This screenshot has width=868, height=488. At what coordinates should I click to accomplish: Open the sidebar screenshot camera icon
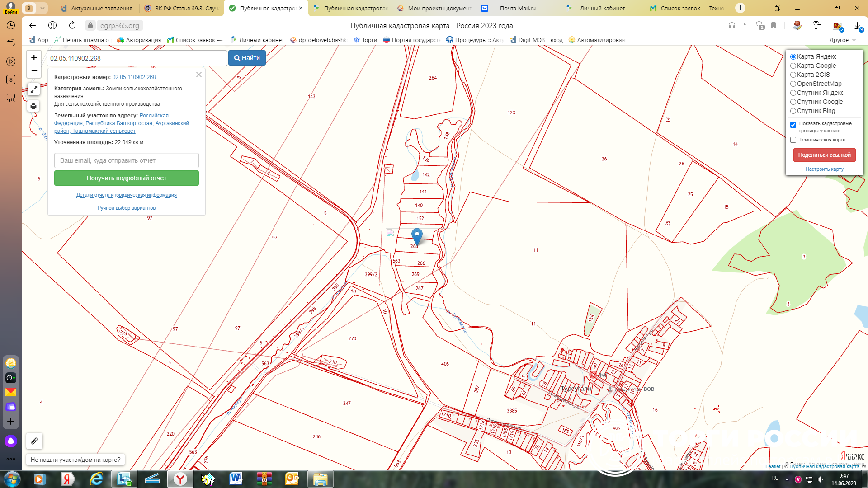point(11,98)
